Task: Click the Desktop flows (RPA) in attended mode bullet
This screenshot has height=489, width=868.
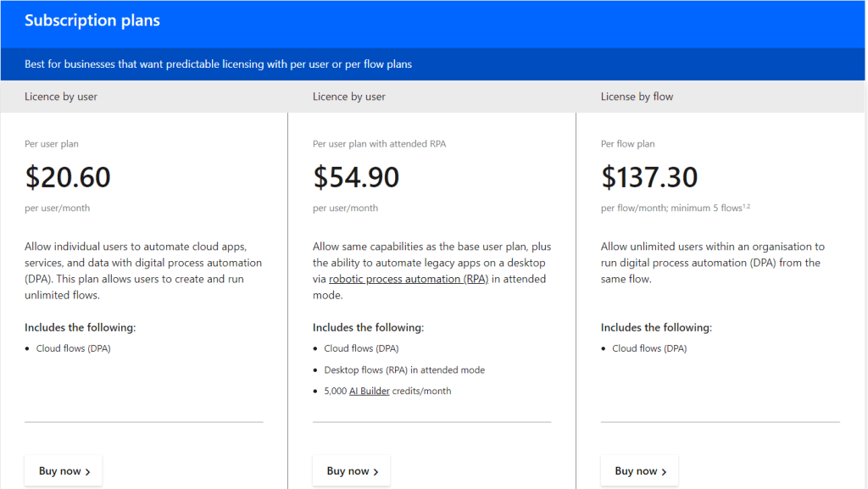Action: pyautogui.click(x=404, y=370)
